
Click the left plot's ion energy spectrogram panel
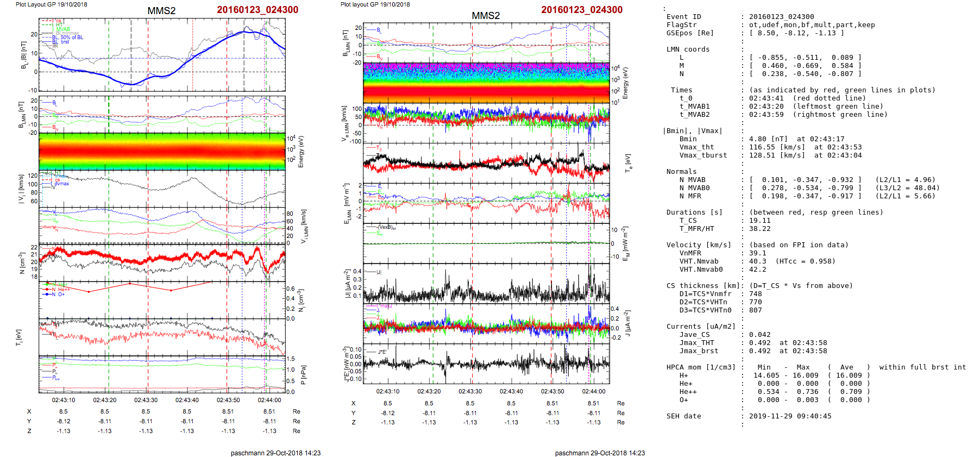coord(162,152)
